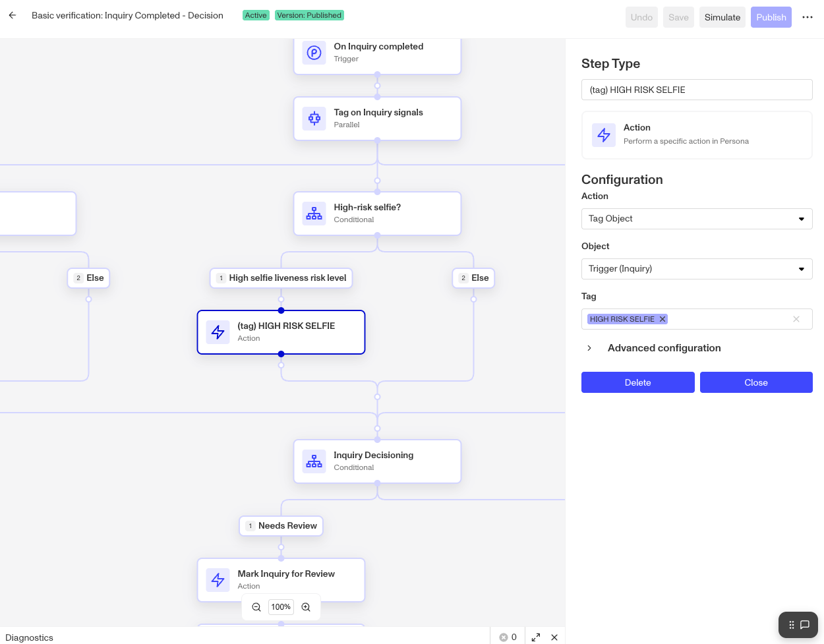
Task: Click the Delete button
Action: (x=638, y=382)
